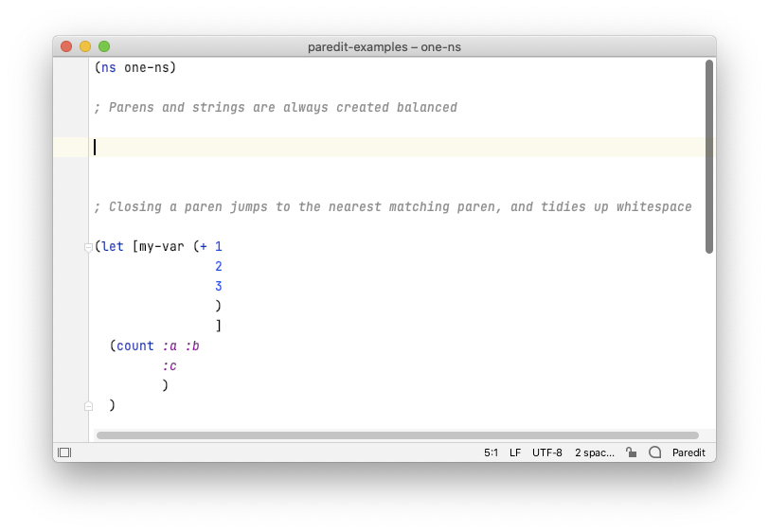Open the 2 spaces indent settings
Viewport: 769px width, 532px height.
tap(595, 452)
